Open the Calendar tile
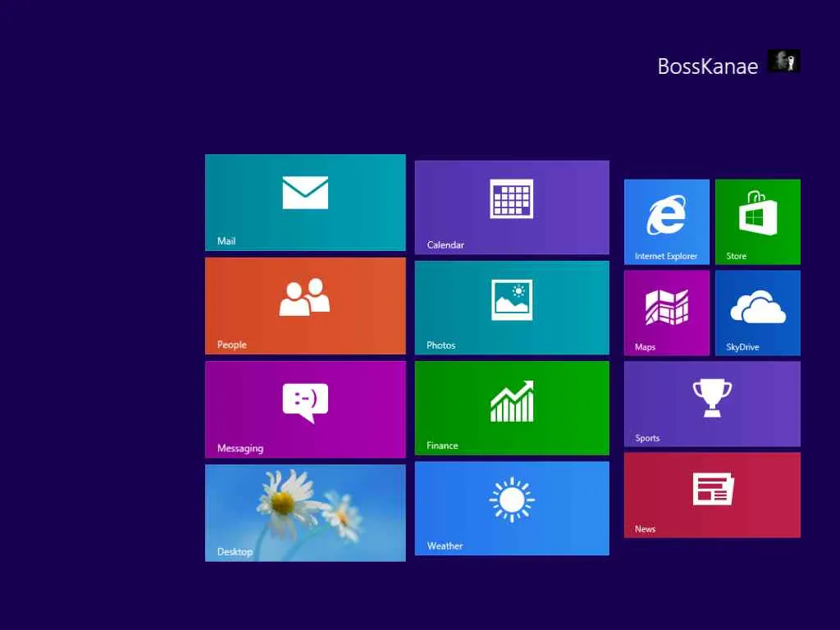This screenshot has height=630, width=840. pos(512,208)
